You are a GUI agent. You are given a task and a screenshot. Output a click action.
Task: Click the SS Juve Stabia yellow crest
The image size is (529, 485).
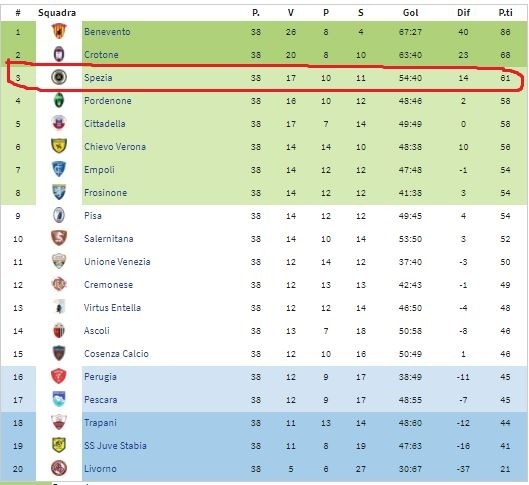point(59,445)
